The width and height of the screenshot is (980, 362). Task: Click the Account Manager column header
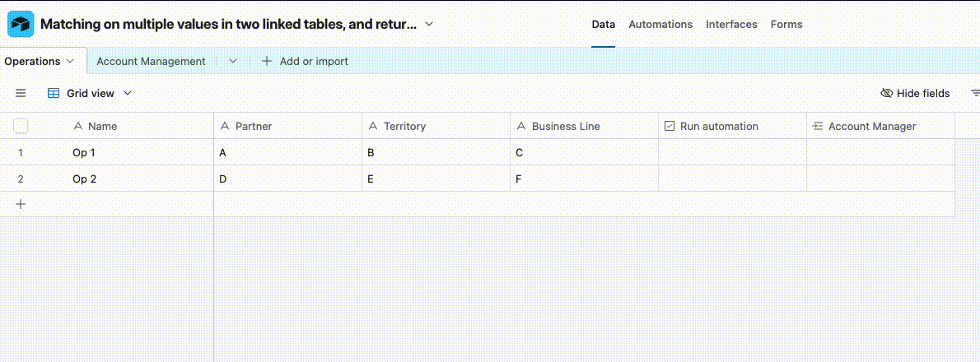[880, 126]
